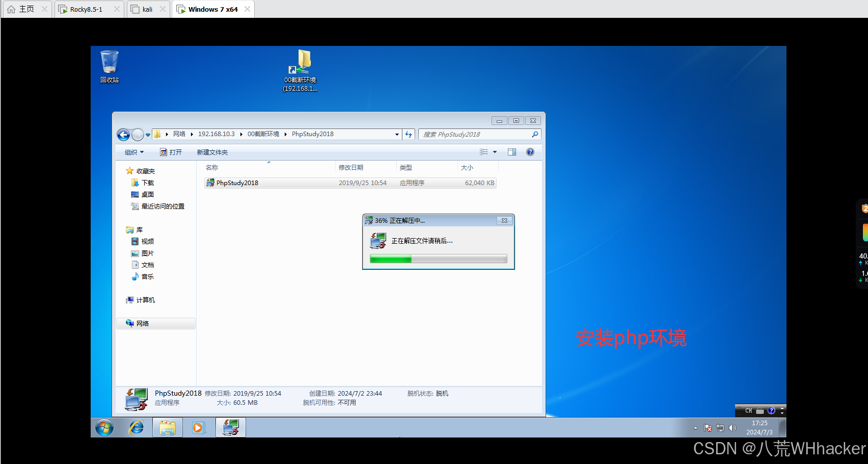Expand arrow after 网络 breadcrumb

tap(192, 134)
